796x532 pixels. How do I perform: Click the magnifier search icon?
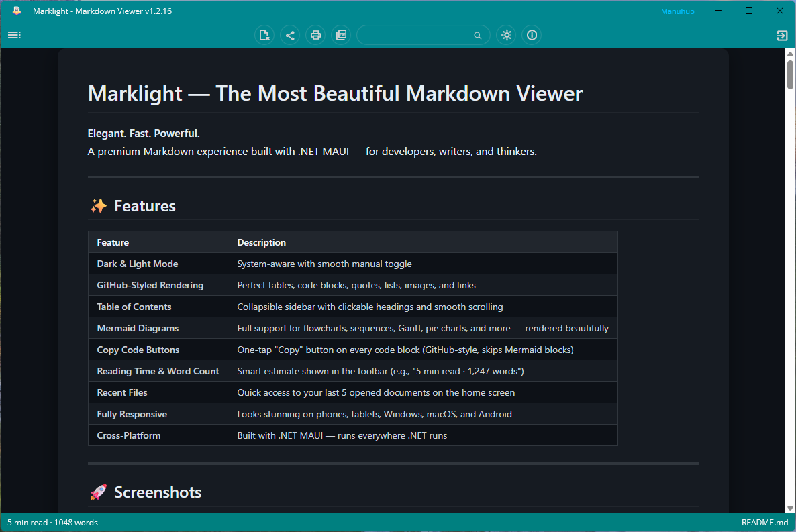pyautogui.click(x=478, y=36)
